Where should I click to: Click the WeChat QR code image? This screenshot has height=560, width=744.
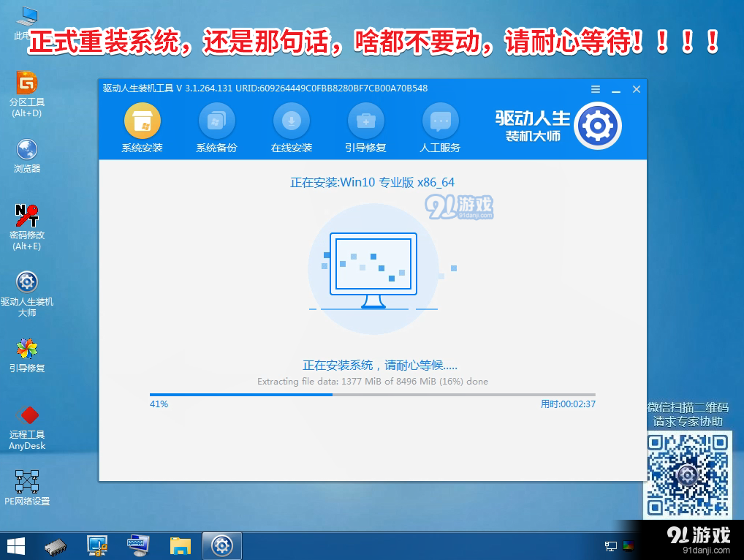coord(688,475)
